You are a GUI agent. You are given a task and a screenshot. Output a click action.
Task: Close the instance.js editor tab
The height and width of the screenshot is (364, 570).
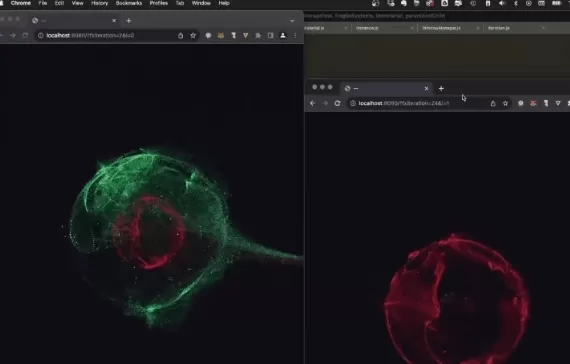412,28
